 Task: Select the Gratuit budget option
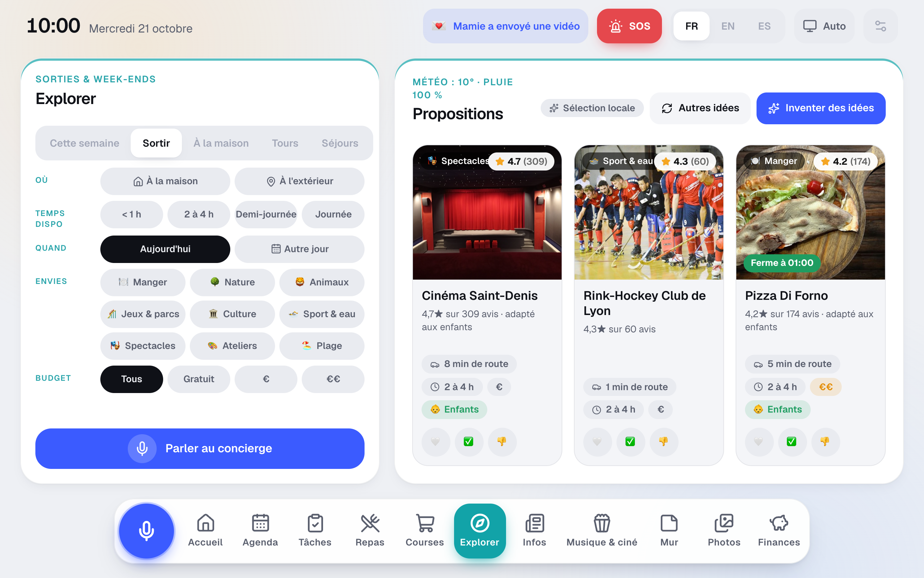point(199,379)
